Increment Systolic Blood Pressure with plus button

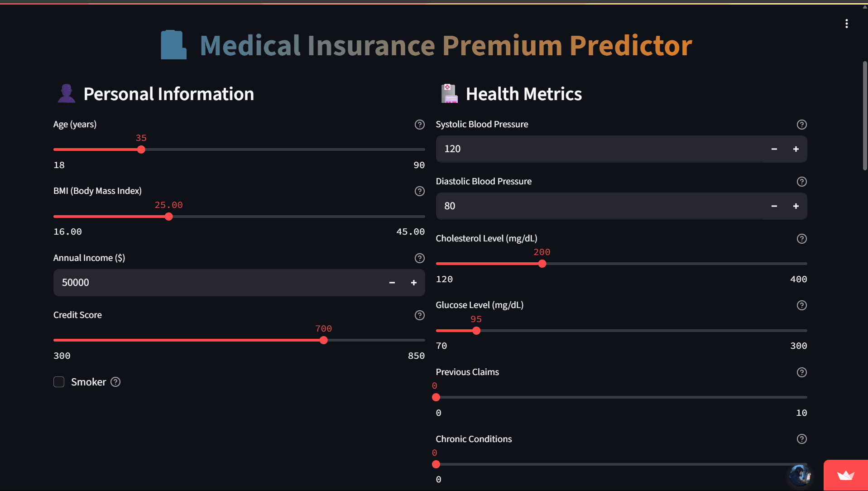tap(796, 149)
